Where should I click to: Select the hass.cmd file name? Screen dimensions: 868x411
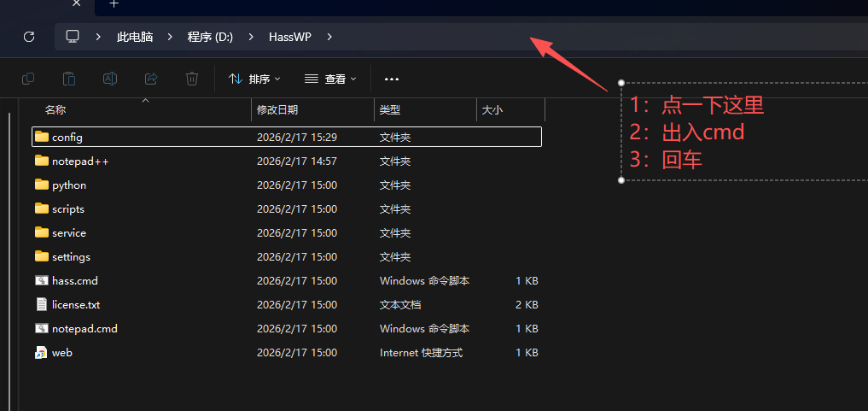pos(75,281)
